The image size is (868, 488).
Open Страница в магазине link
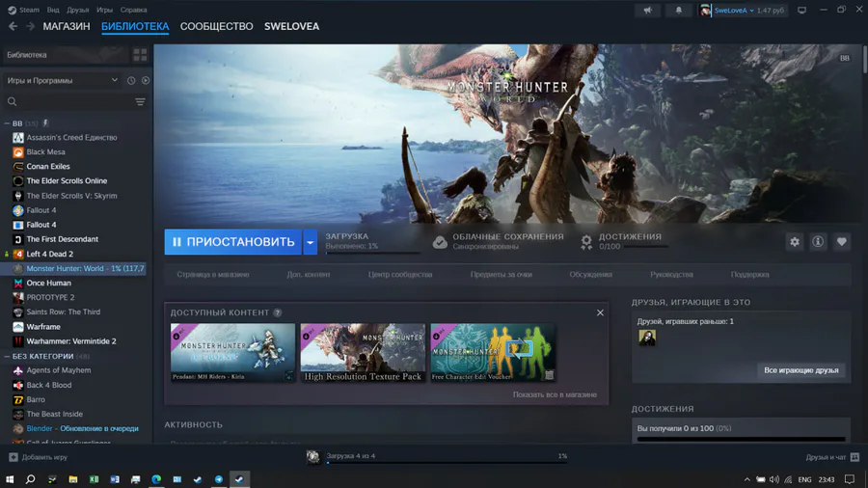[213, 275]
